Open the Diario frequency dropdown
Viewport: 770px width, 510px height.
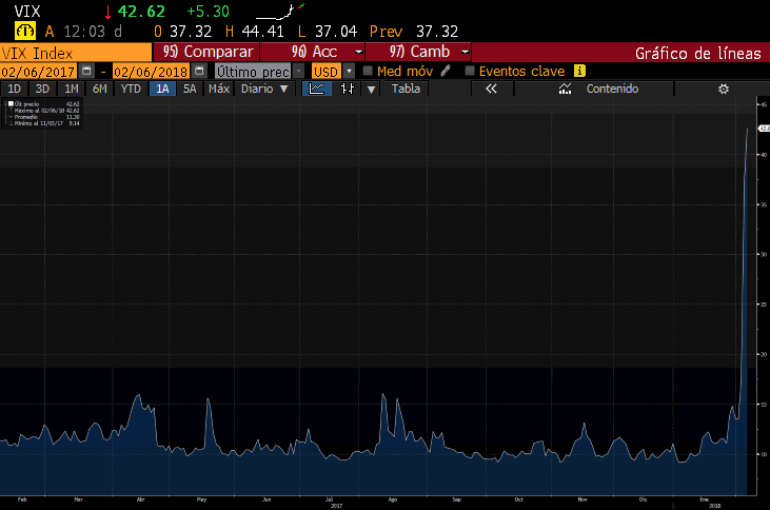click(x=264, y=89)
